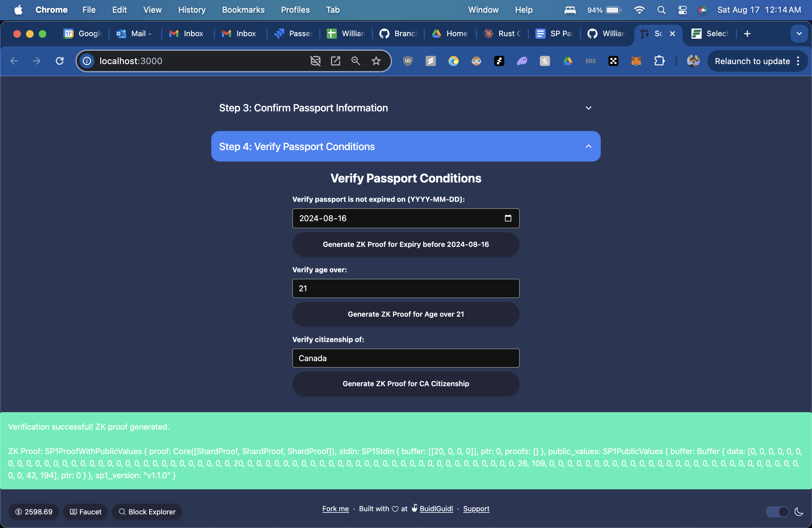
Task: Open the Block Explorer link
Action: tap(147, 511)
